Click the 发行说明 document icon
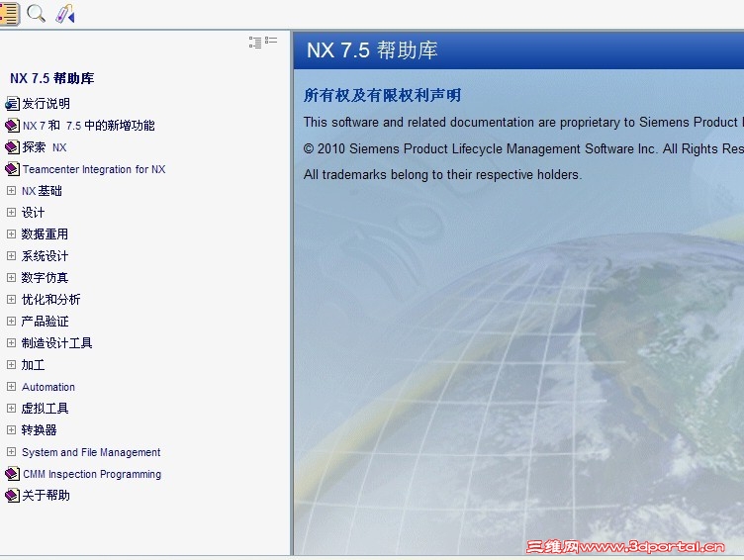Screen dimensions: 744x560 [x=12, y=104]
